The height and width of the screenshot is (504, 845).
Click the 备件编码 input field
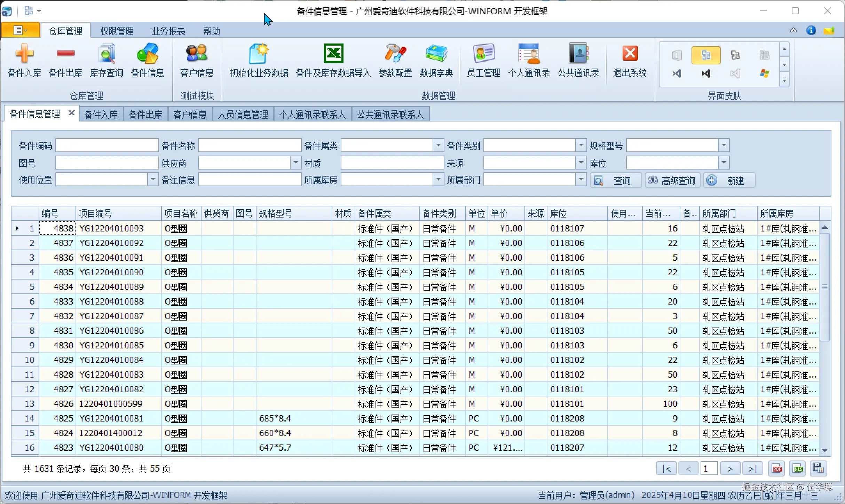pos(107,145)
